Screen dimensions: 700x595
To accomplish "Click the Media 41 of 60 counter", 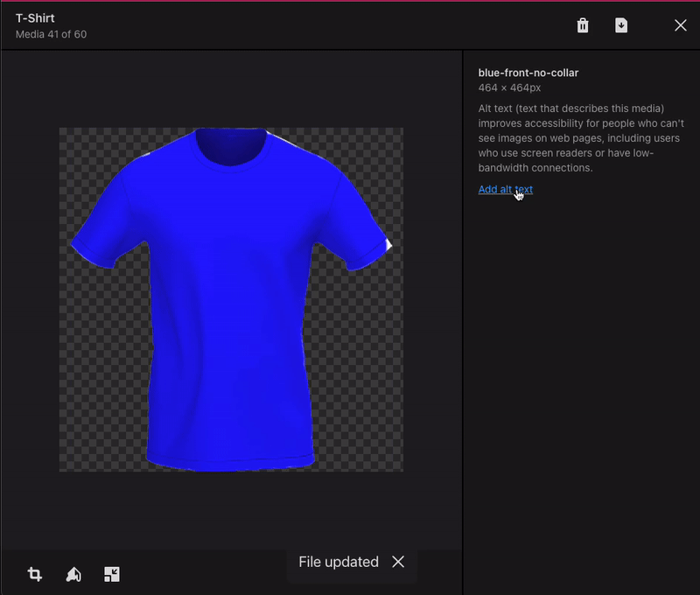I will pyautogui.click(x=51, y=34).
